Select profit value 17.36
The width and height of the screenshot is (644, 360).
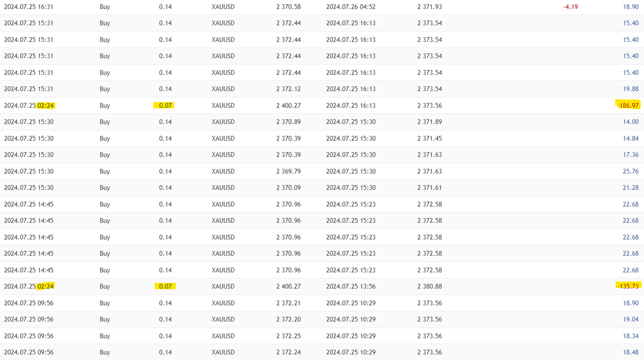(x=631, y=155)
